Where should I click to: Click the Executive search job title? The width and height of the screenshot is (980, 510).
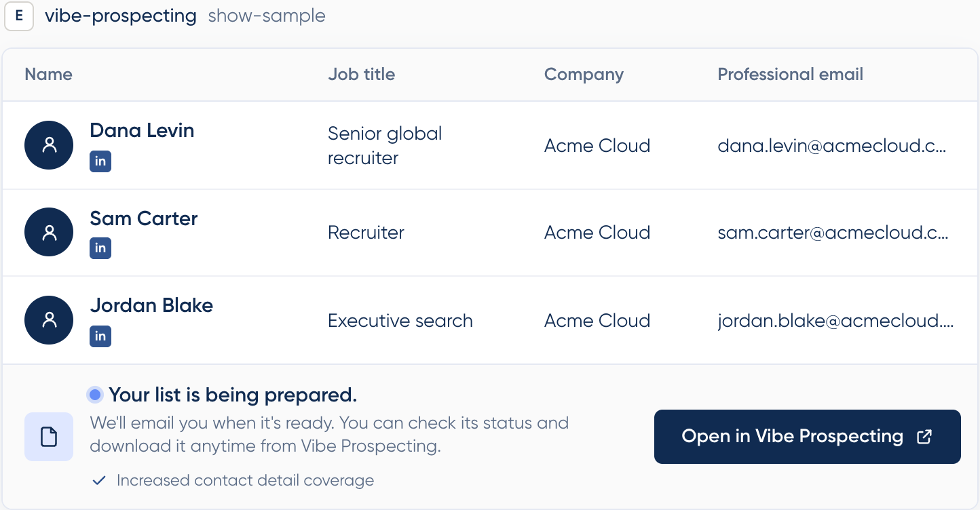coord(400,321)
